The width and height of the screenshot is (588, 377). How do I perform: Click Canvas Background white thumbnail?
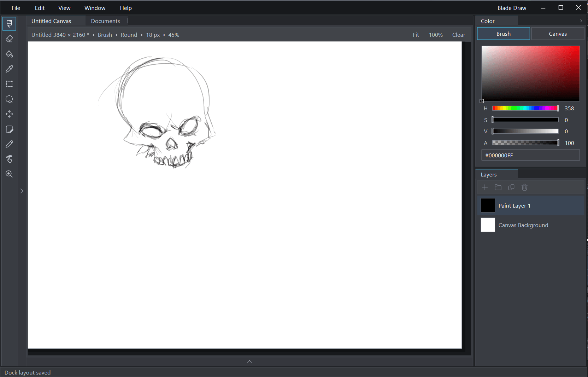tap(488, 225)
